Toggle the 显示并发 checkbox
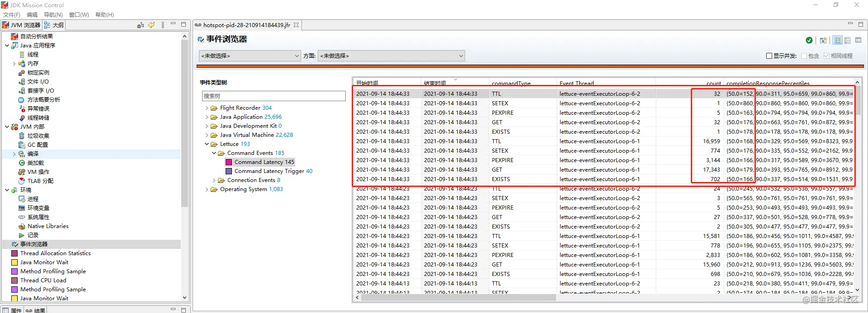Screen dimensions: 868x313 click(x=769, y=56)
